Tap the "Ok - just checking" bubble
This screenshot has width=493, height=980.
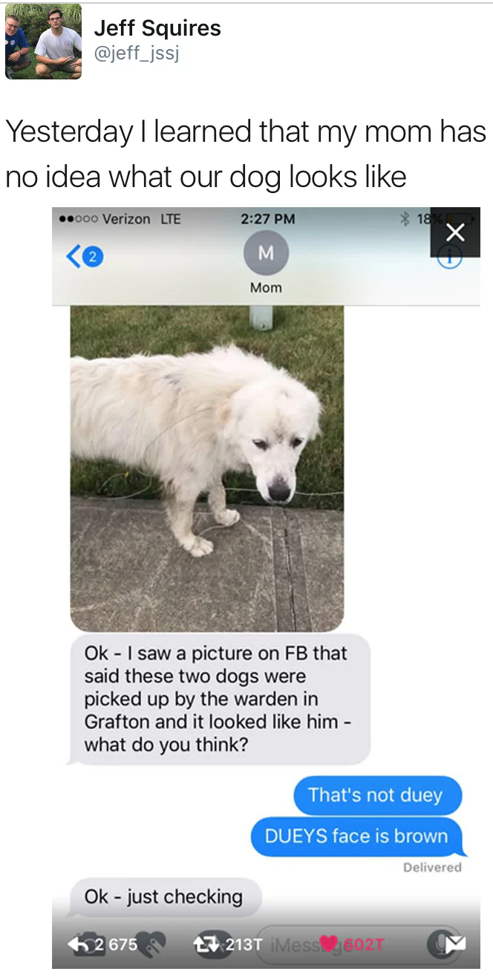coord(164,896)
